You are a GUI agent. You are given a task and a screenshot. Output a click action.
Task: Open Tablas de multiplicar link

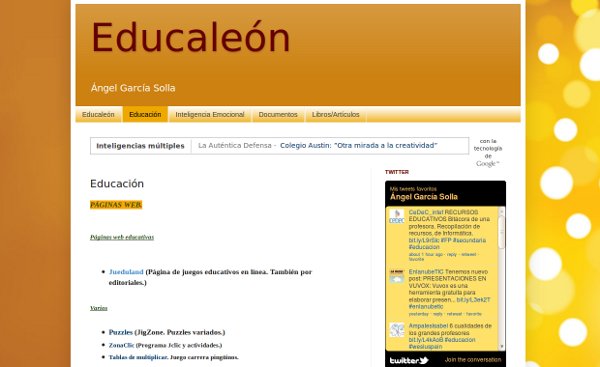click(138, 357)
